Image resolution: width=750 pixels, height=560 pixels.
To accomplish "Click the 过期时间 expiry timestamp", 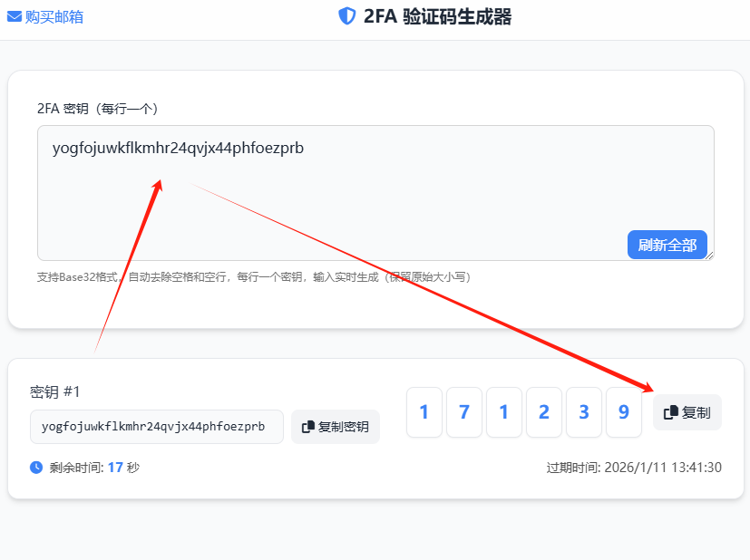I will tap(633, 468).
